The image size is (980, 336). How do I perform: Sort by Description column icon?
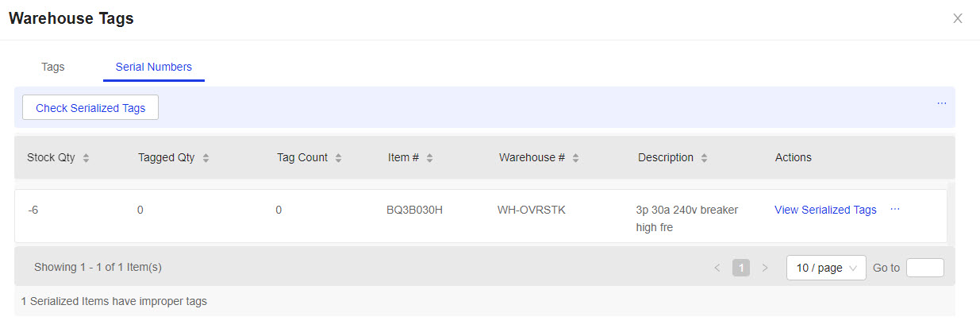point(704,158)
